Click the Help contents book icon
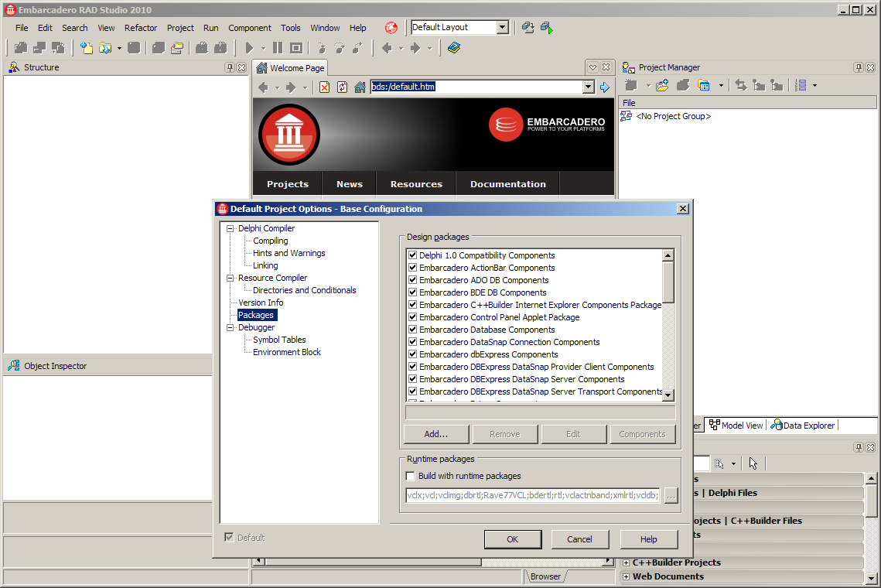The height and width of the screenshot is (588, 881). pos(454,48)
